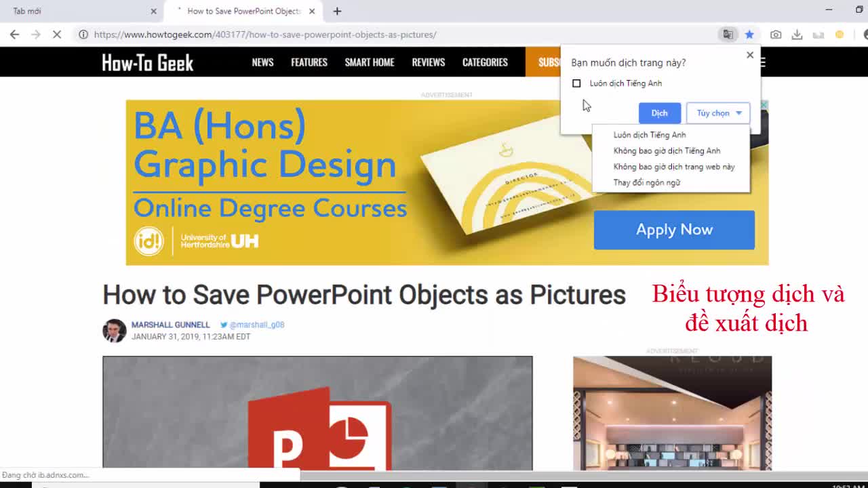Click the address bar URL
The image size is (868, 488).
click(265, 35)
